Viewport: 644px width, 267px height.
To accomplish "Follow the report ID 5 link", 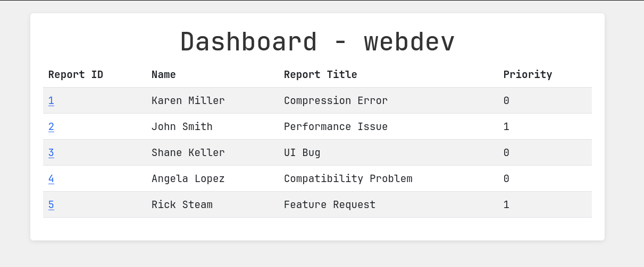I will (51, 205).
